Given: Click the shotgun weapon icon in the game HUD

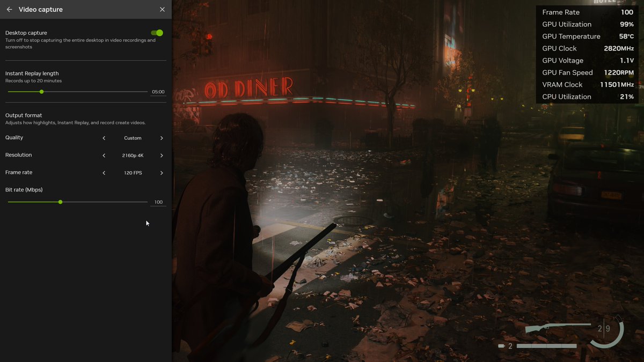Looking at the screenshot, I should pyautogui.click(x=558, y=328).
